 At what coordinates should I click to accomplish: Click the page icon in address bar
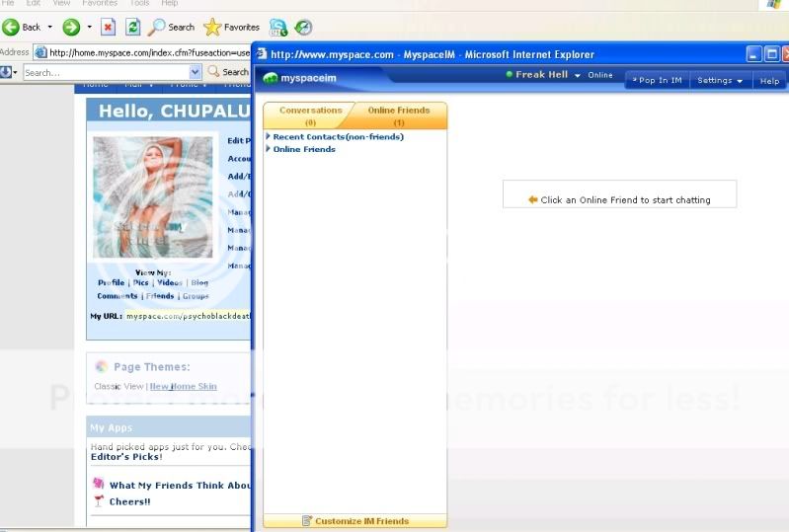(x=40, y=52)
